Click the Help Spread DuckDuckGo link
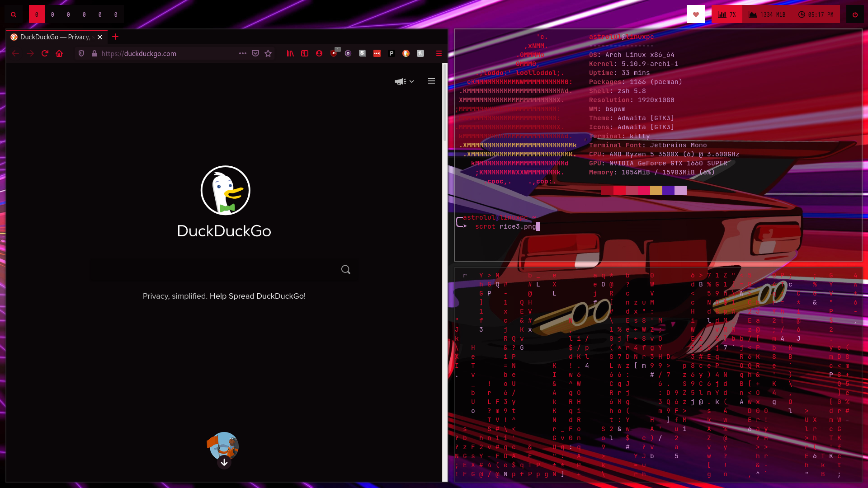This screenshot has width=868, height=488. pos(258,296)
